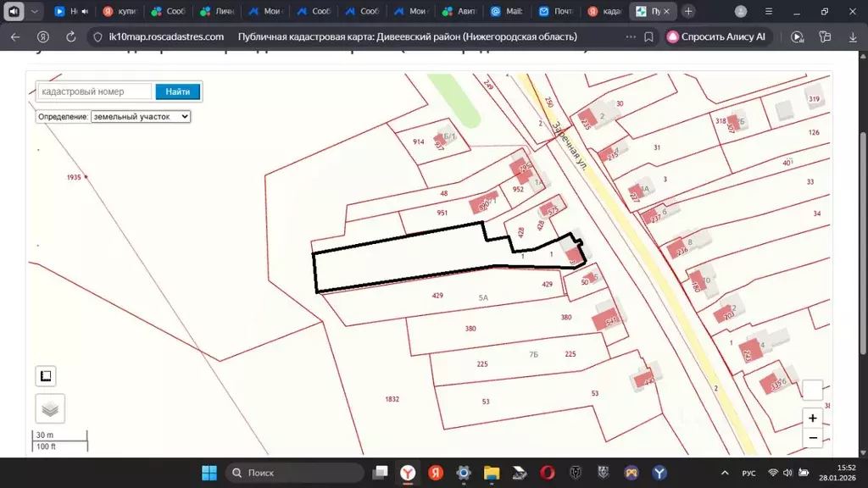Click the Найти search button
This screenshot has height=488, width=868.
tap(178, 91)
